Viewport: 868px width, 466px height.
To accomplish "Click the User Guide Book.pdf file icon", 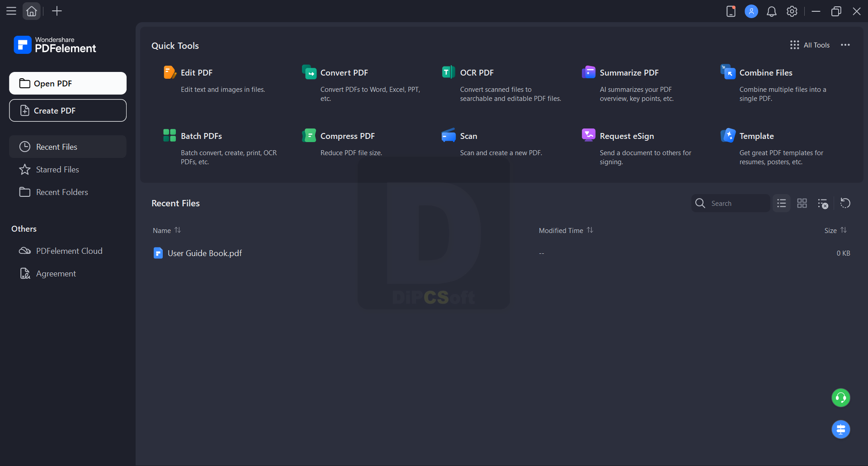I will pos(158,253).
